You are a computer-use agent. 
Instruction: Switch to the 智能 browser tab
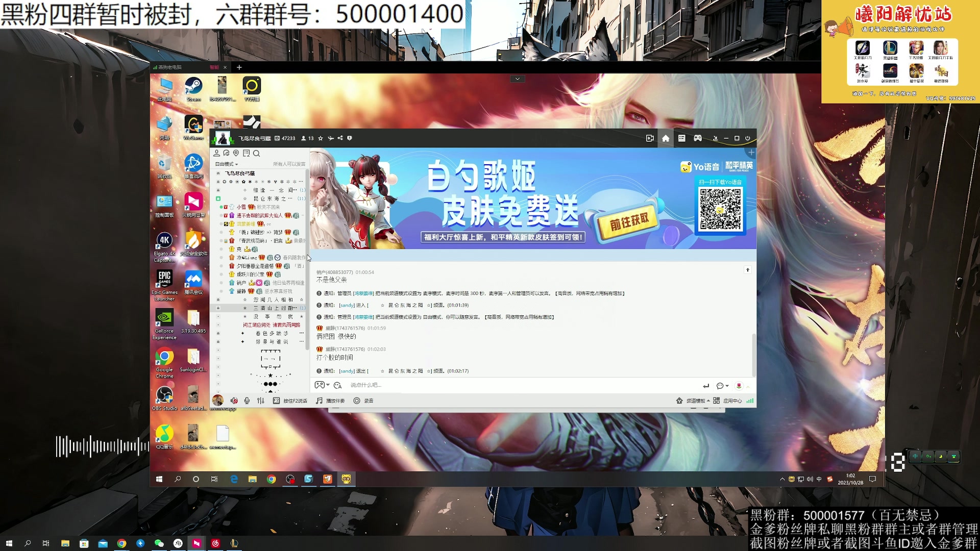pyautogui.click(x=213, y=67)
